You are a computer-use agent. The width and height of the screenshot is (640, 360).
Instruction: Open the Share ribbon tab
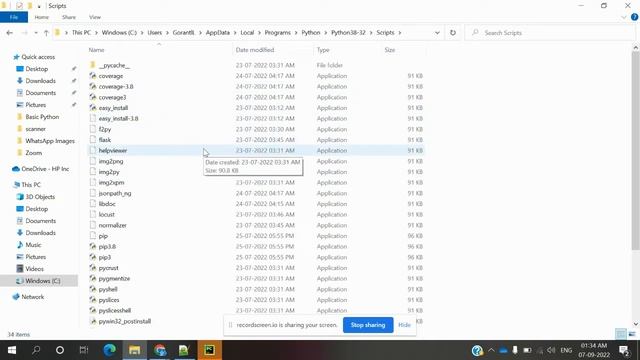[69, 17]
